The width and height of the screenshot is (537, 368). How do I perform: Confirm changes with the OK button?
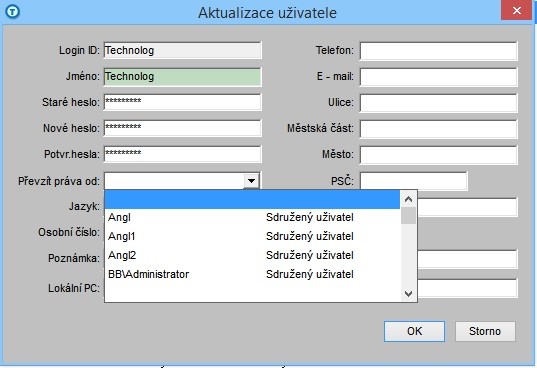[x=414, y=331]
